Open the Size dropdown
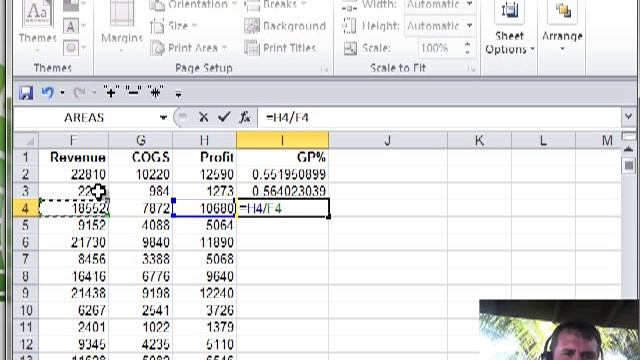Screen dimensions: 640x360 click(x=174, y=26)
